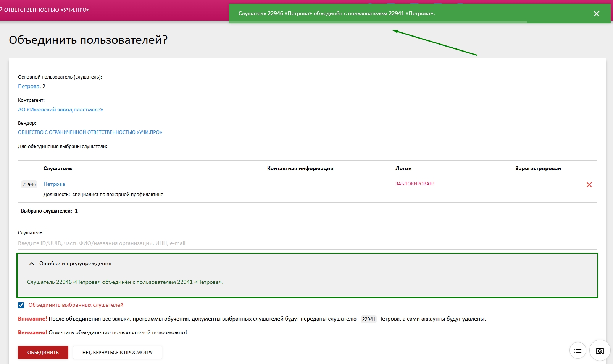Click the 22946 ID badge in table
Image resolution: width=613 pixels, height=364 pixels.
29,185
